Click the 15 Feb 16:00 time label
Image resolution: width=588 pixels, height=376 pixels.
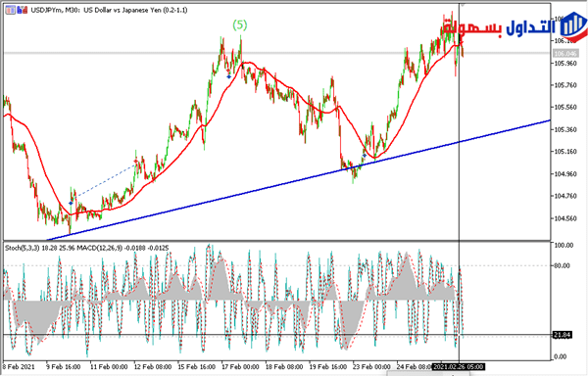pos(197,366)
